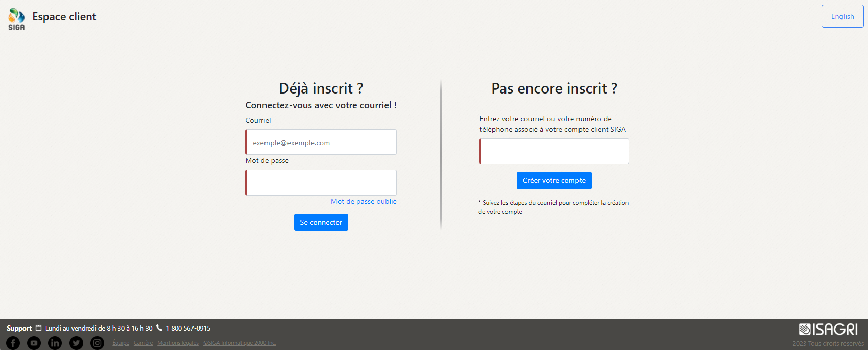Switch language with the English button
The image size is (868, 350).
pos(842,16)
